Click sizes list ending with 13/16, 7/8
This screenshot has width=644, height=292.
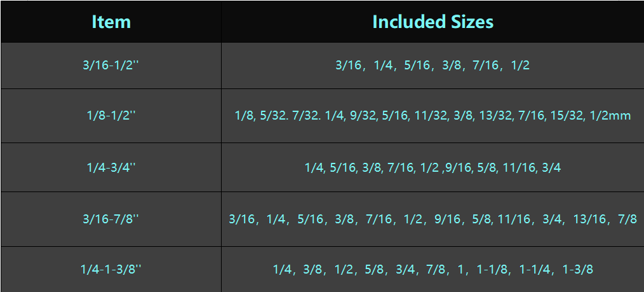(x=433, y=219)
